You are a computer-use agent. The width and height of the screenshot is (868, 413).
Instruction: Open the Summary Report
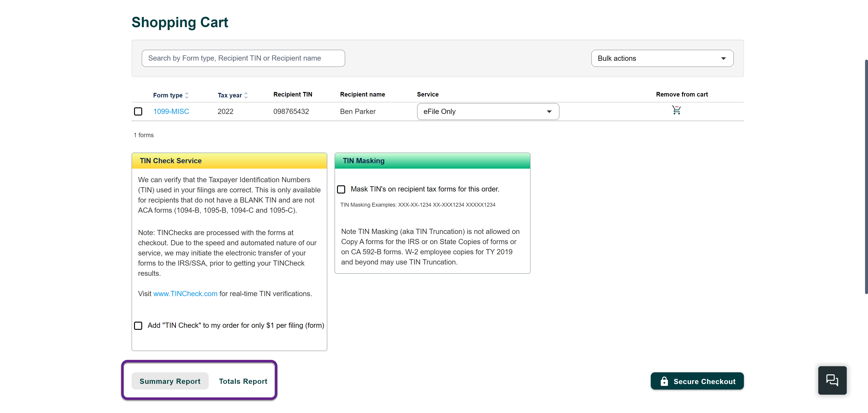pos(170,381)
